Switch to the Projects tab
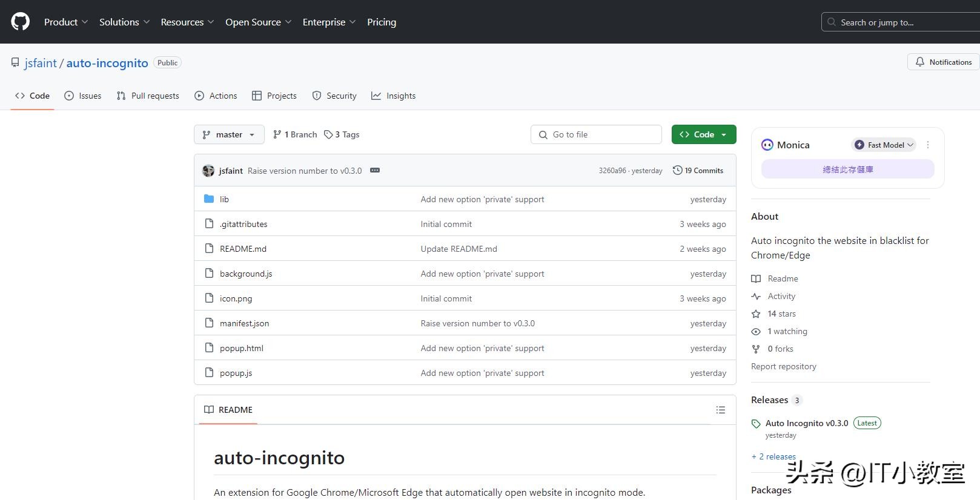 (x=274, y=96)
